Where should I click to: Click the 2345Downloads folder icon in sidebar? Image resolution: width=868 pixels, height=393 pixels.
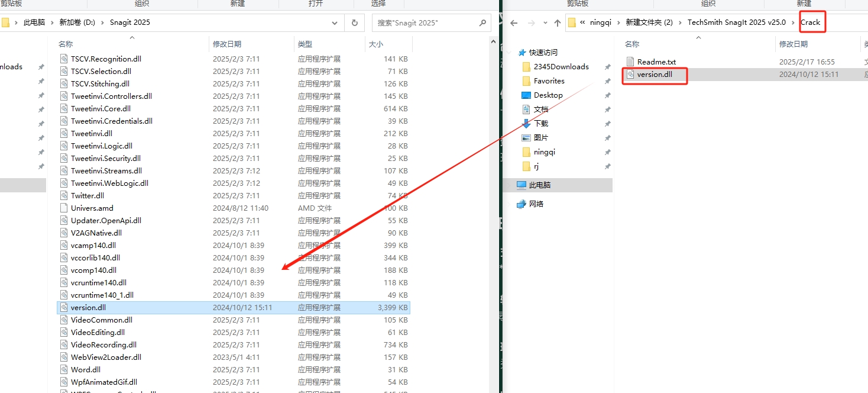(x=526, y=66)
